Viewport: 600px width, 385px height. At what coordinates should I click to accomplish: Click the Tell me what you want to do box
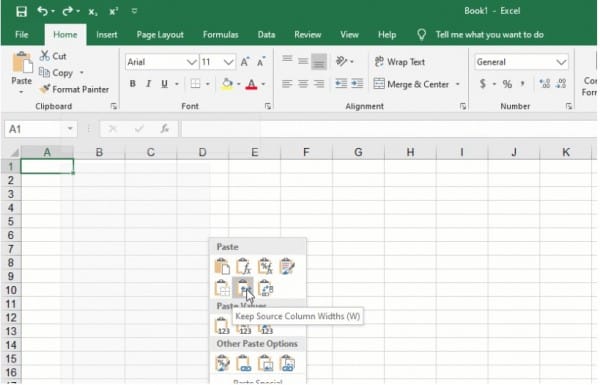coord(489,35)
